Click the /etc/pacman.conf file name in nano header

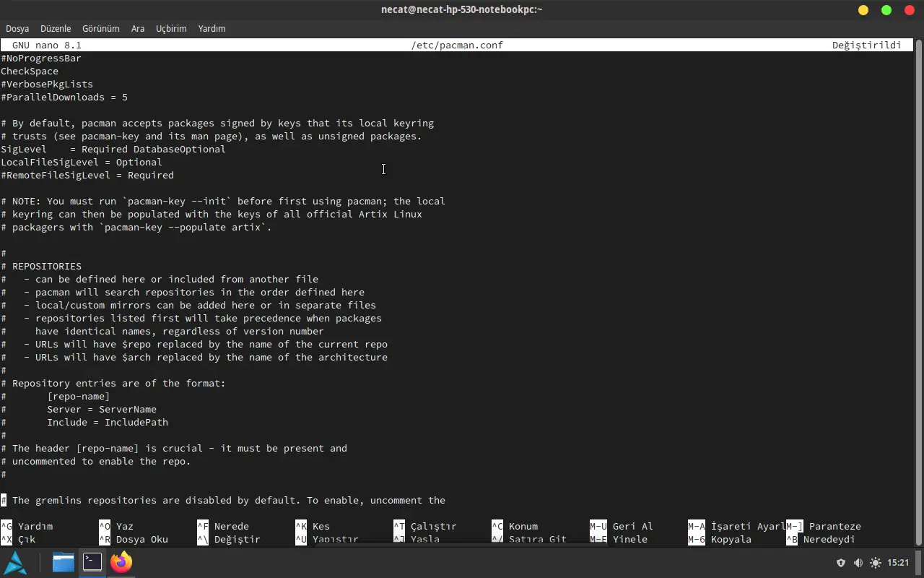(x=457, y=46)
